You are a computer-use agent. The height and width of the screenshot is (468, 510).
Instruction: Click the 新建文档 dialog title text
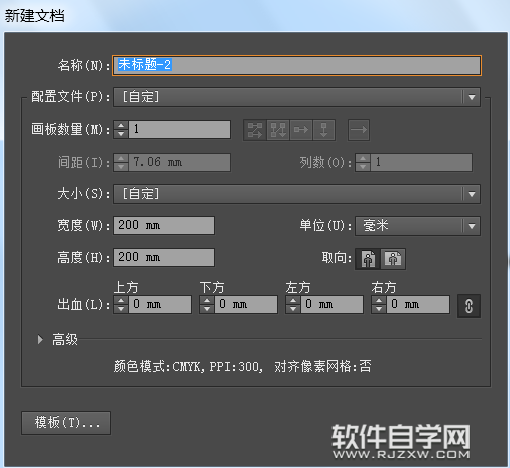pyautogui.click(x=34, y=16)
